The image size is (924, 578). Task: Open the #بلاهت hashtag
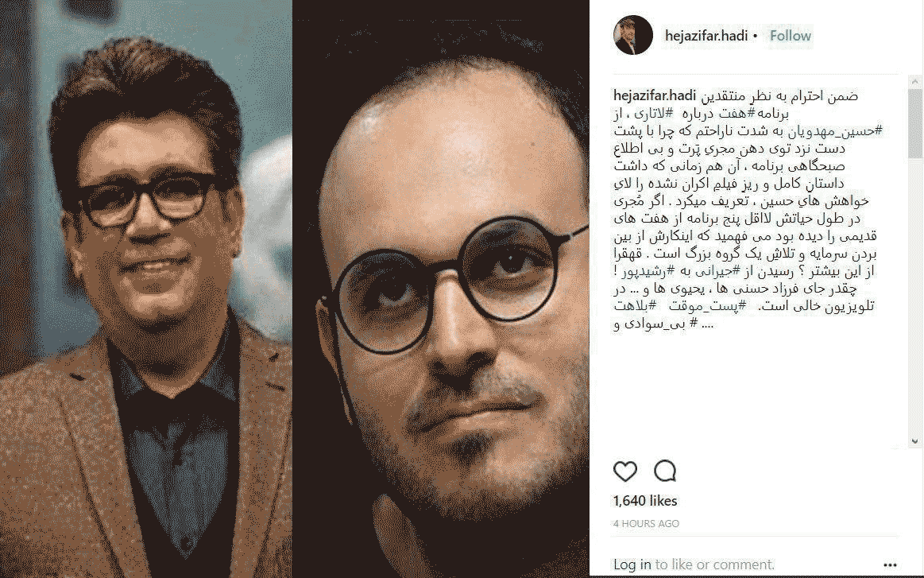pos(636,306)
